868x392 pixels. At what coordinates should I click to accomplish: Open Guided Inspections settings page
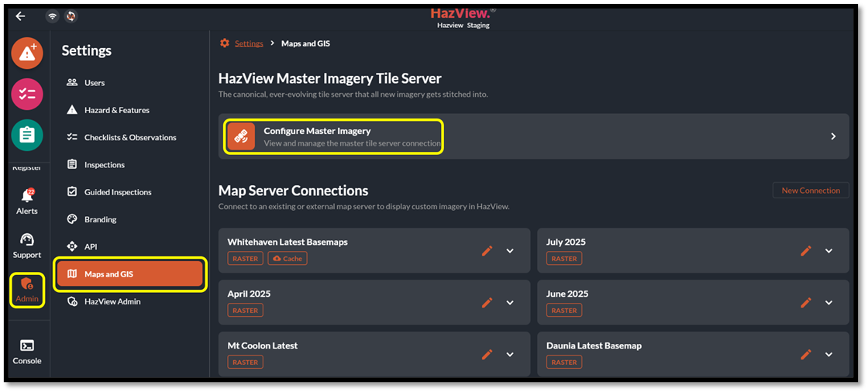click(118, 192)
